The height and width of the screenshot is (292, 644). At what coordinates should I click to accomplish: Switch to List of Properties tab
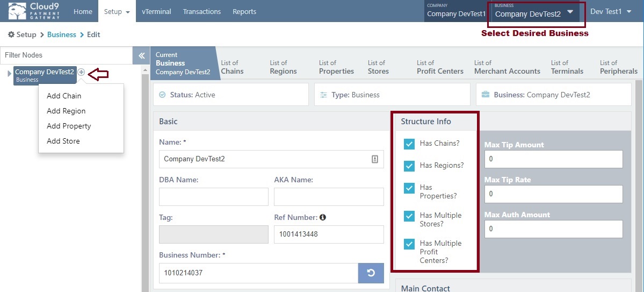pyautogui.click(x=336, y=67)
